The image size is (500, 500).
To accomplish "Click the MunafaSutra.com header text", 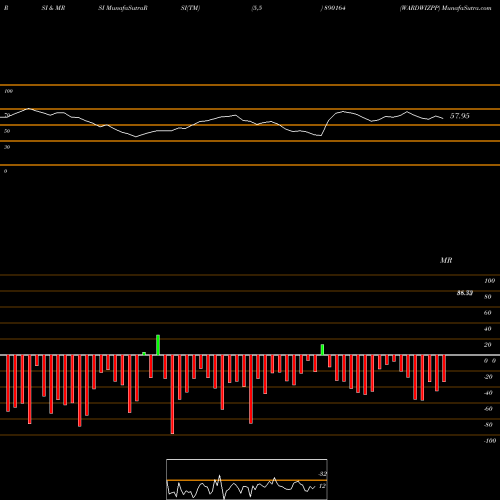I will click(466, 8).
